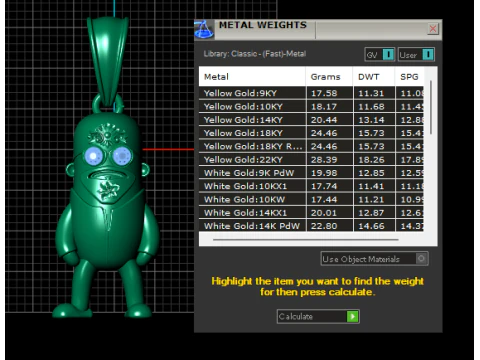This screenshot has width=480, height=360.
Task: Click the green Calculate arrow icon
Action: click(352, 316)
